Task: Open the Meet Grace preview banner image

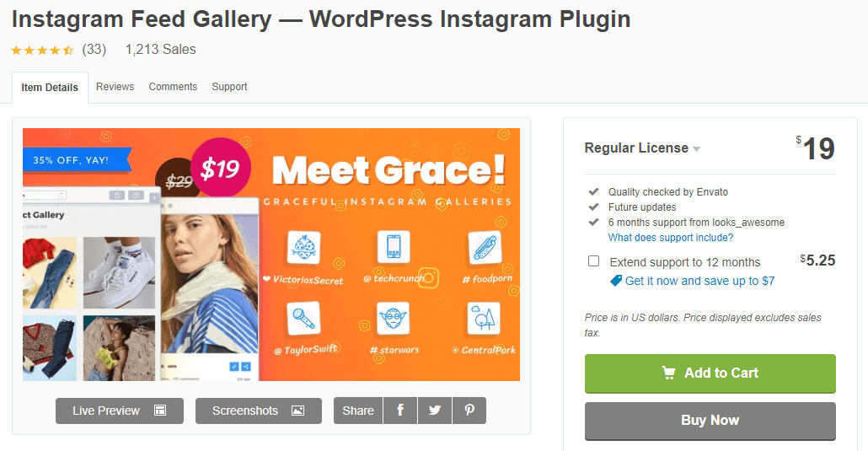Action: 271,255
